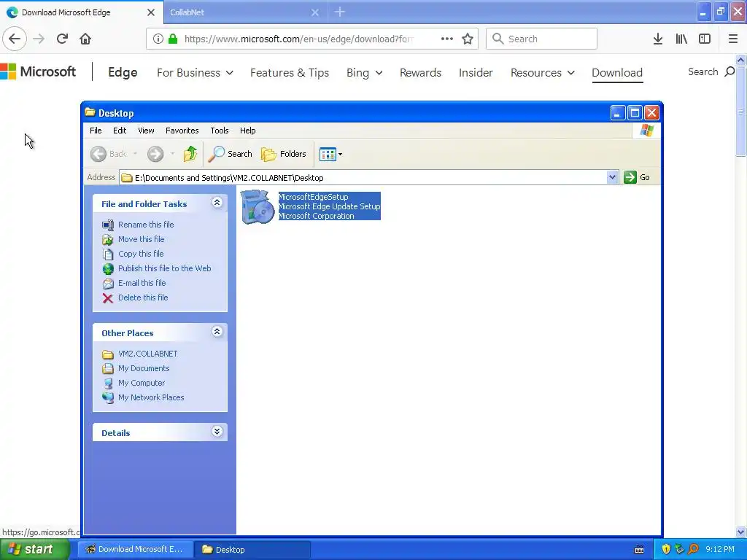Click Delete this file task
The width and height of the screenshot is (747, 560).
point(143,297)
